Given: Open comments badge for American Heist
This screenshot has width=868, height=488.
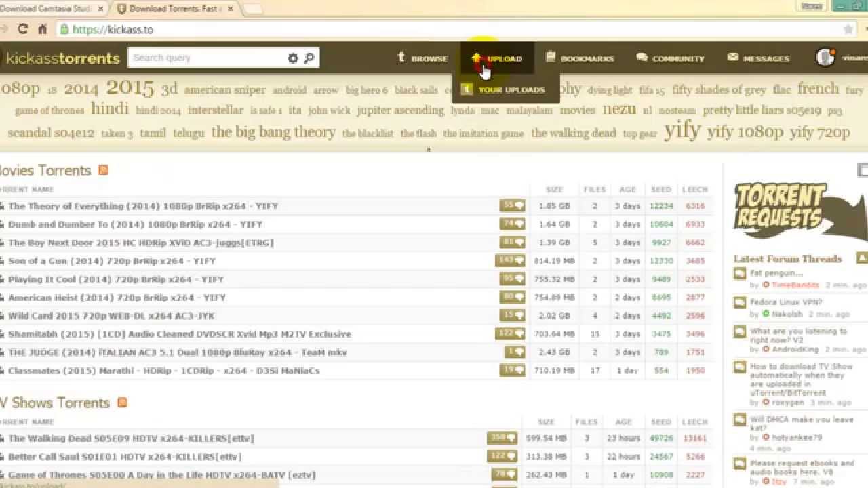Looking at the screenshot, I should pos(513,297).
